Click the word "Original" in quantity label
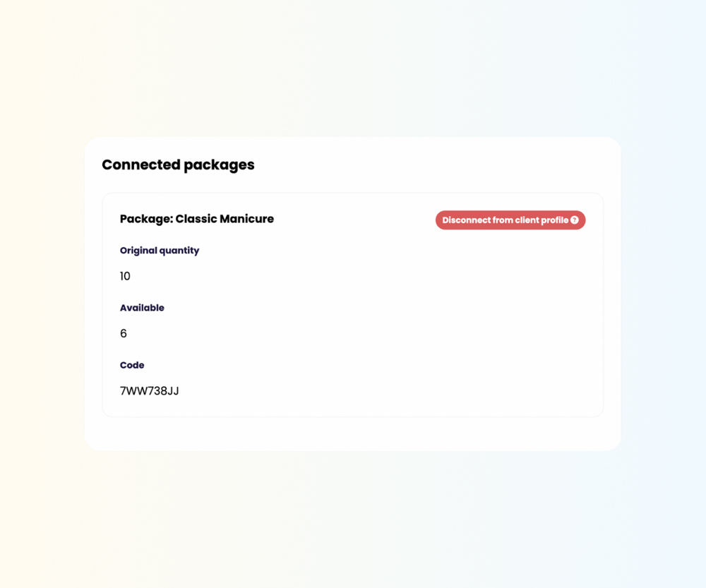706x588 pixels. (140, 251)
